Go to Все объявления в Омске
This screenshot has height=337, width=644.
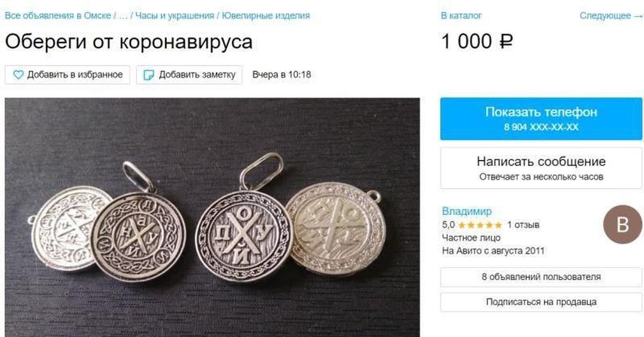(x=58, y=16)
